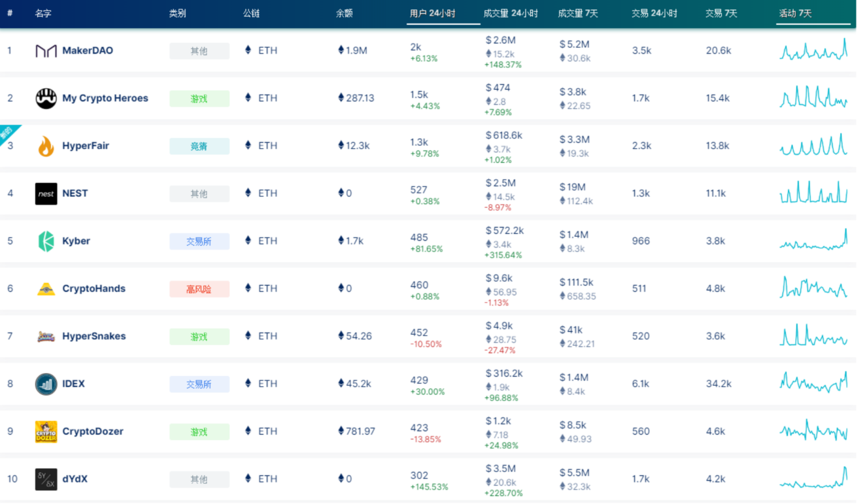Open the Kyber dapp link
861x504 pixels.
point(76,241)
